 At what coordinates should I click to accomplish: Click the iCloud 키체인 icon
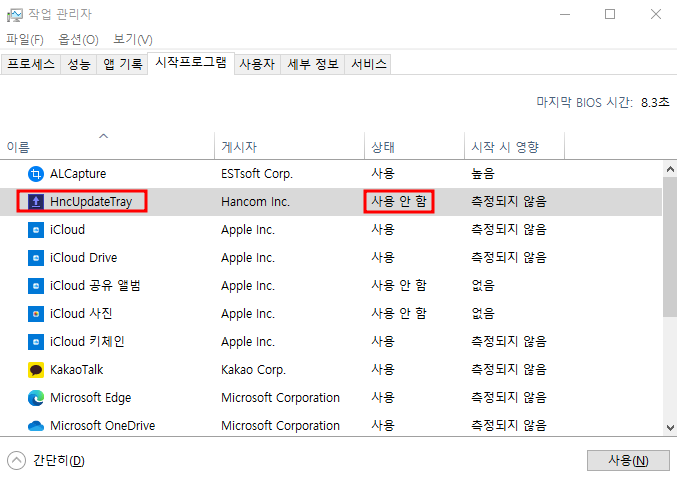(x=36, y=342)
